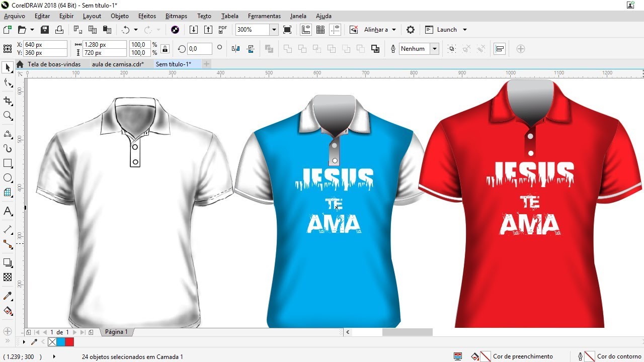Screen dimensions: 644x362
Task: Select the Shape tool
Action: (8, 83)
